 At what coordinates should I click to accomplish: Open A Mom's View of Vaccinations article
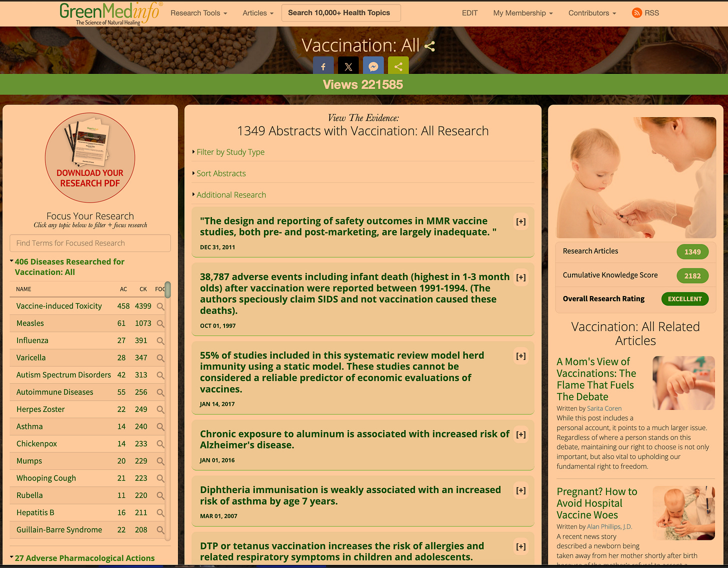596,379
